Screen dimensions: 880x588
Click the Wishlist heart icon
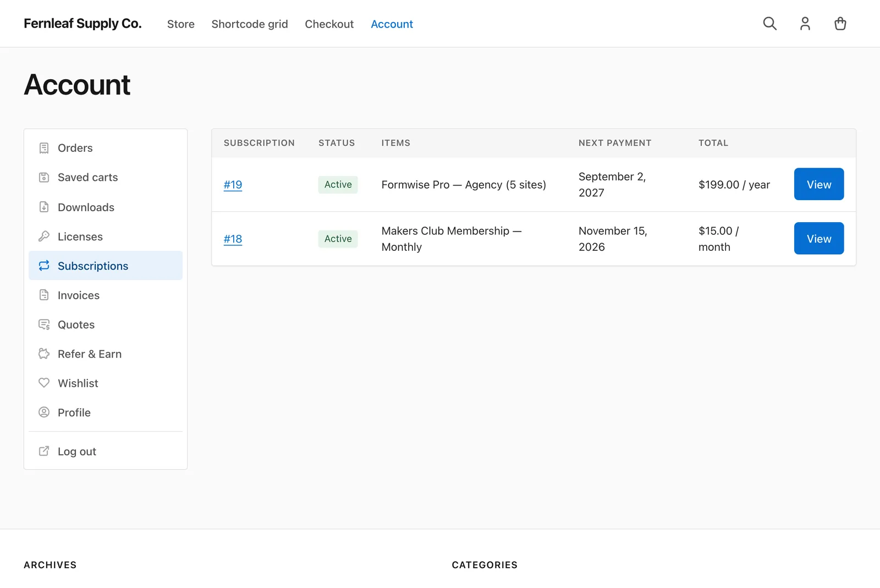click(x=44, y=383)
